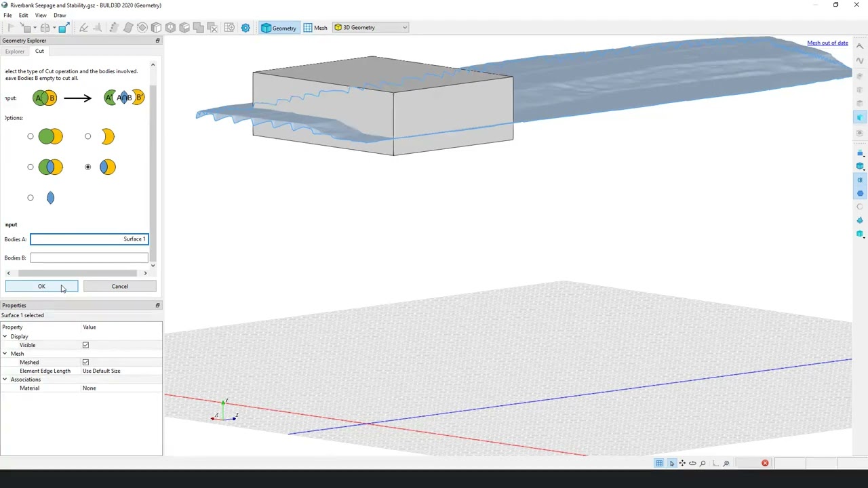Click the Cut panel scroll-up arrow
Screen dimensions: 868x488
point(153,65)
